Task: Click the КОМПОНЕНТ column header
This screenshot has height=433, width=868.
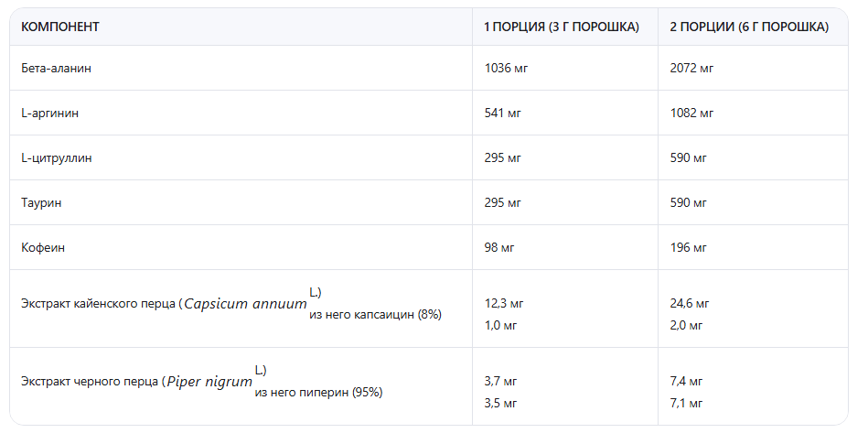Action: 60,27
